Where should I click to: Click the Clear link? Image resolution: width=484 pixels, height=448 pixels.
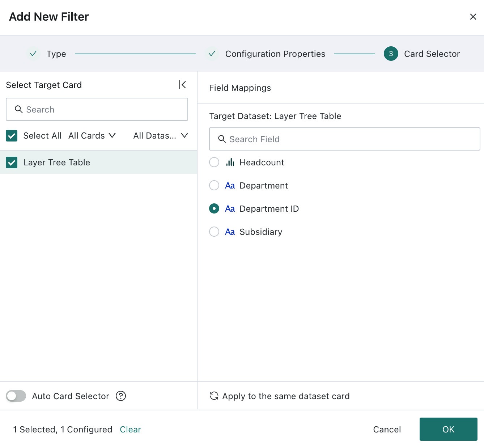click(x=130, y=429)
